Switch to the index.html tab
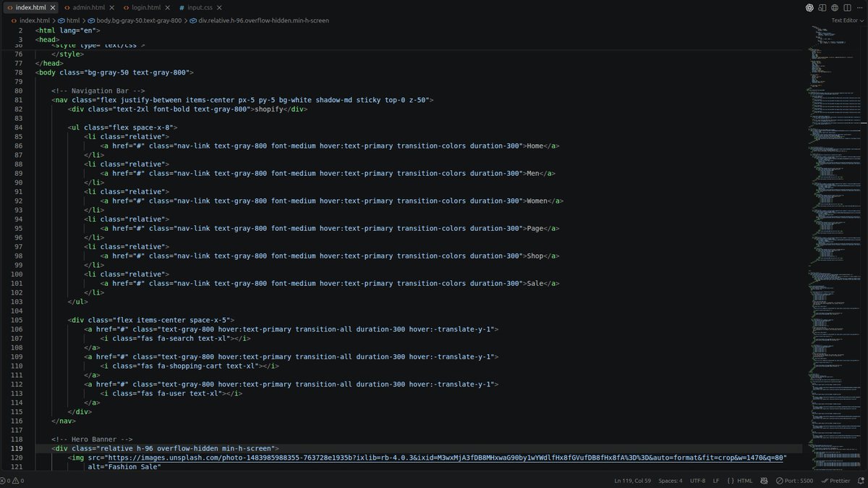Screen dimensions: 868x488 [x=30, y=7]
